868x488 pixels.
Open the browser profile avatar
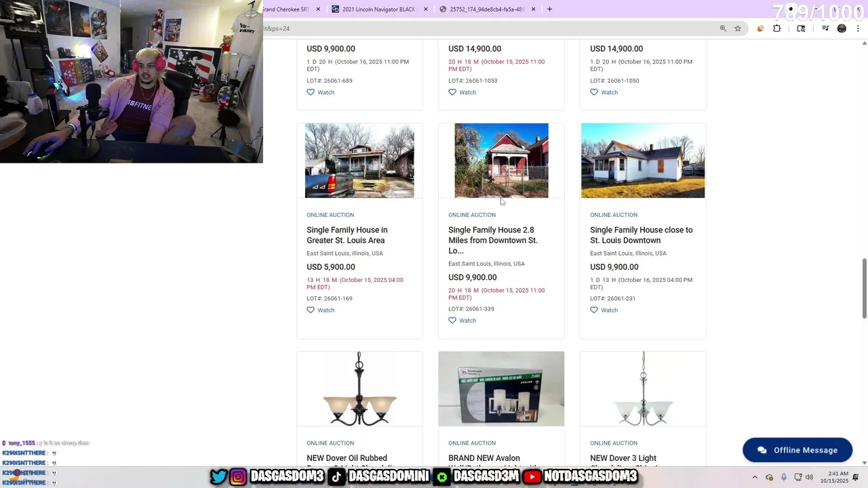(842, 28)
